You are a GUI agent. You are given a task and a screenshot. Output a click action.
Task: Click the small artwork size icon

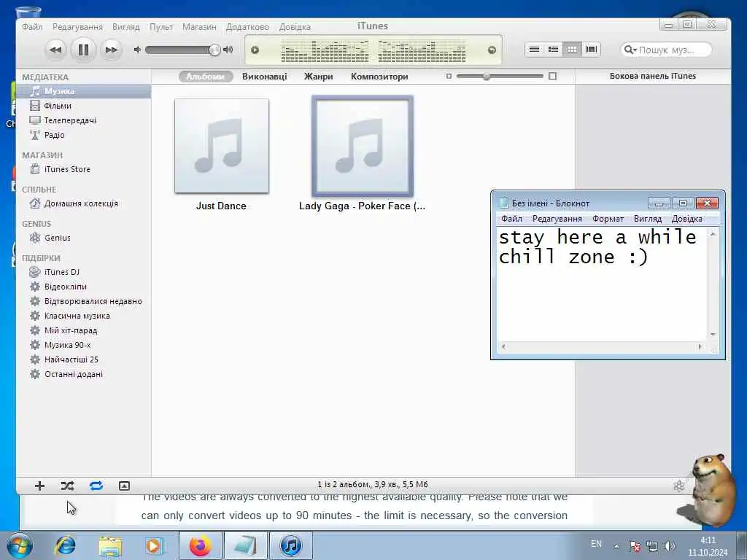[449, 76]
